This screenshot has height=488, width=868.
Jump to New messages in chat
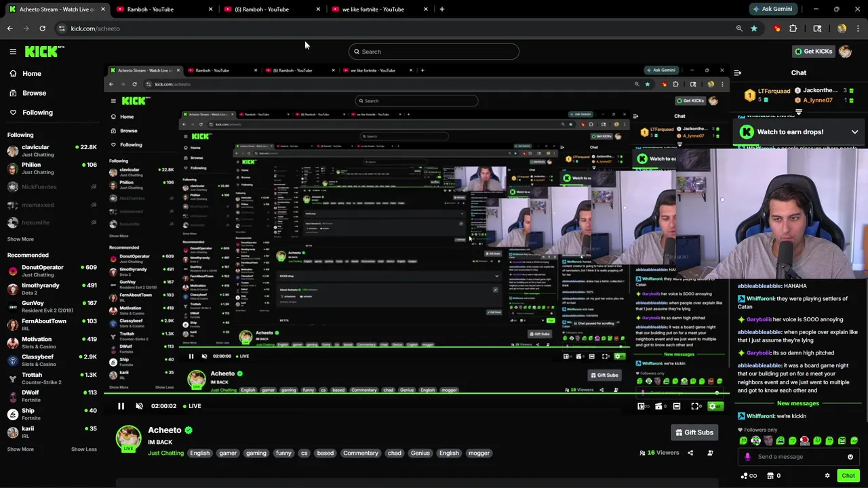[x=797, y=403]
